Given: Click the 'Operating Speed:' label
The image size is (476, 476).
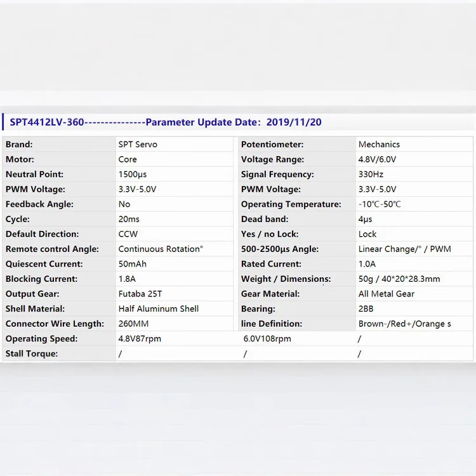Looking at the screenshot, I should 42,338.
